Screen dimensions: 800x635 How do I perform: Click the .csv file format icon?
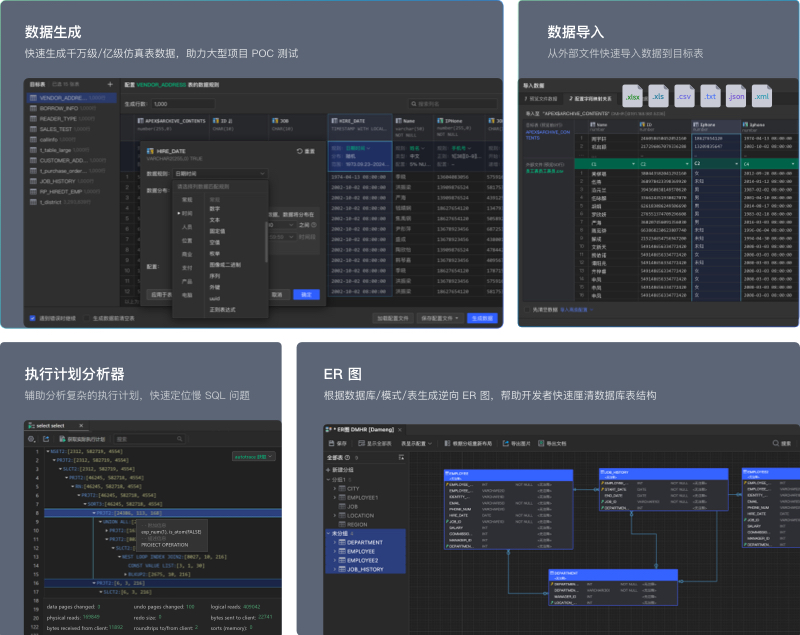click(x=684, y=96)
